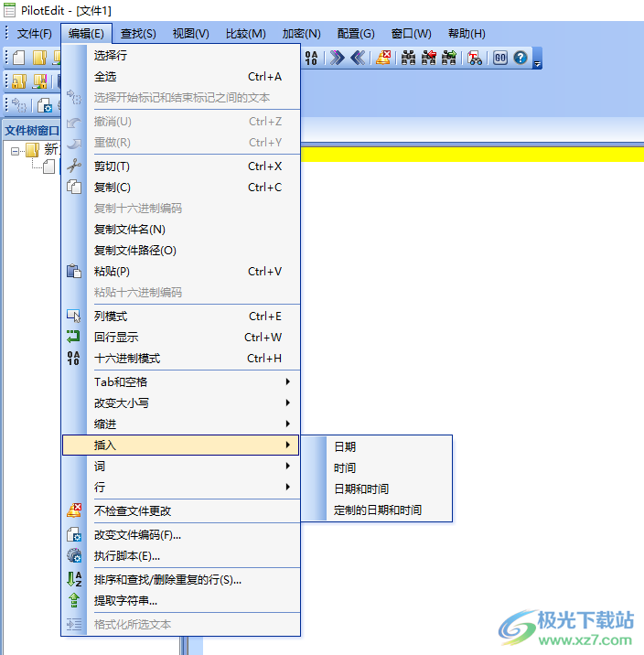Click the Open file folder toolbar icon
The width and height of the screenshot is (644, 655).
[x=39, y=58]
